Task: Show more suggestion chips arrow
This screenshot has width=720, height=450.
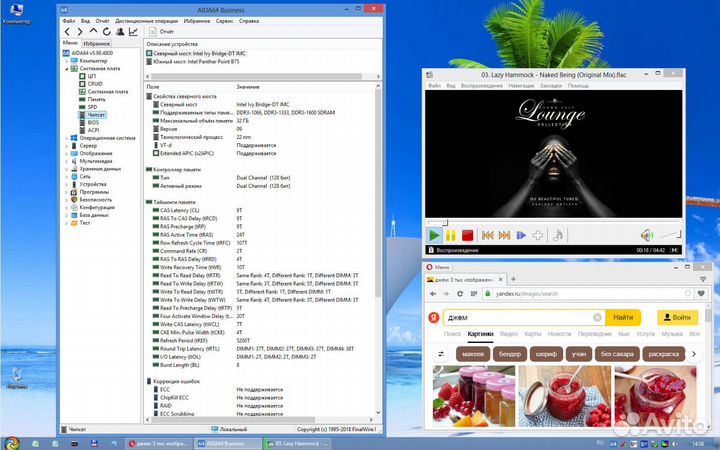Action: point(694,354)
